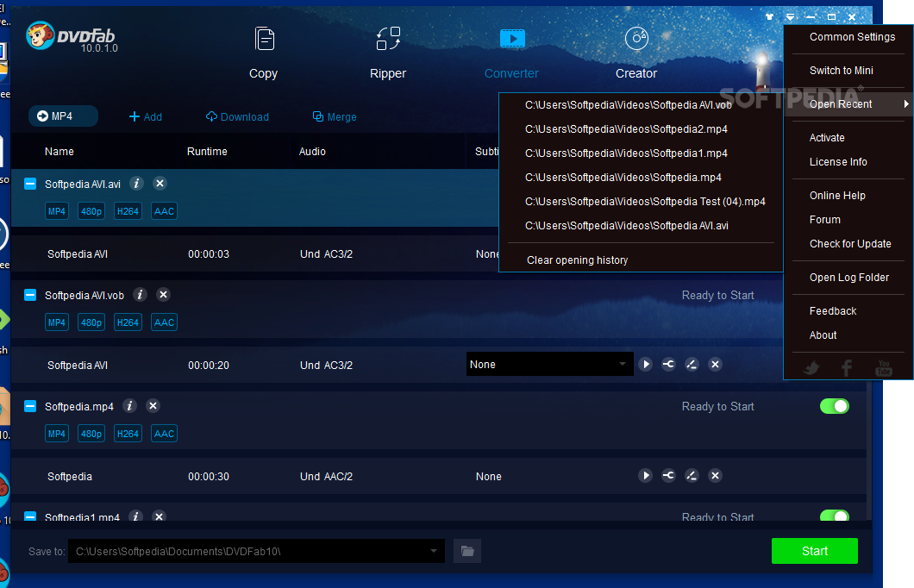This screenshot has height=588, width=914.
Task: Click Clear opening history
Action: [577, 260]
